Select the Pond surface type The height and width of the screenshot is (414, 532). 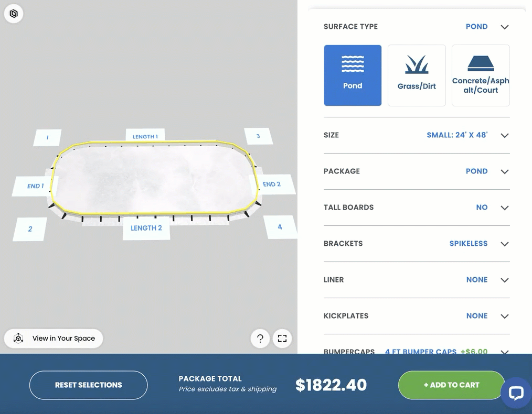(353, 75)
